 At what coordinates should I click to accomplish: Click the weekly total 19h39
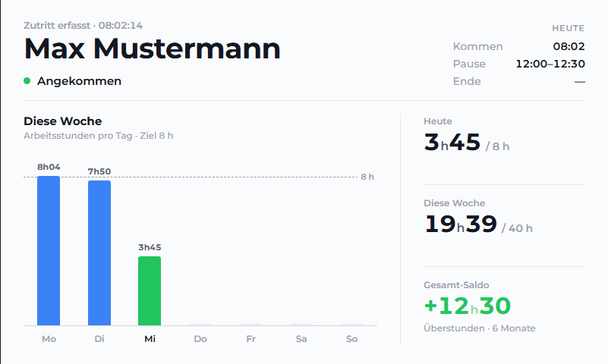(x=460, y=224)
